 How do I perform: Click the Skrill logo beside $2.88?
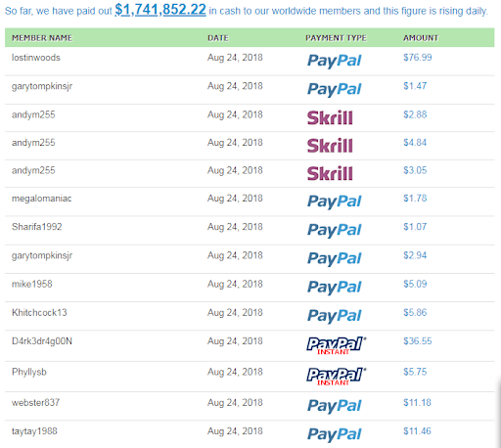tap(330, 117)
